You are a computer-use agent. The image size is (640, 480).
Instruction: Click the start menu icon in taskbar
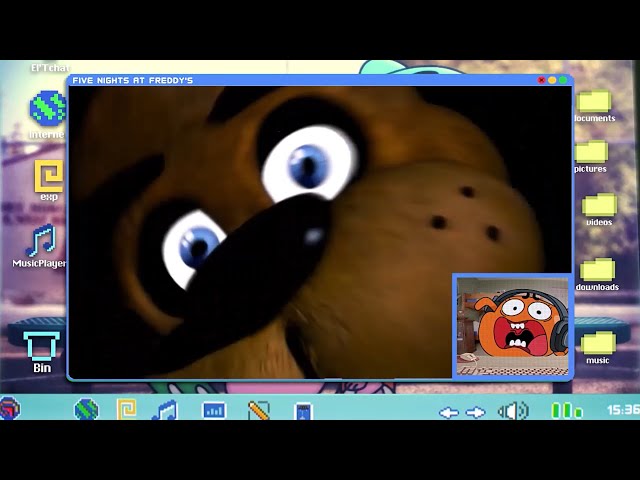10,408
